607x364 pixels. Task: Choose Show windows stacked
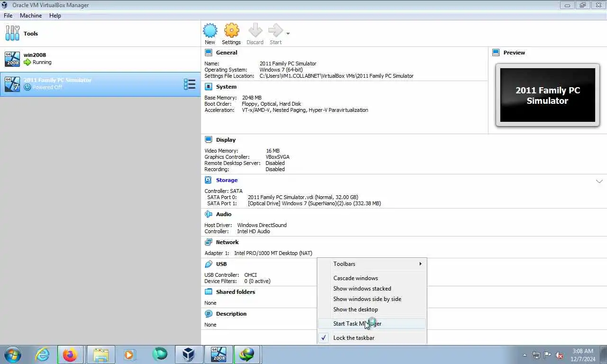372,289
